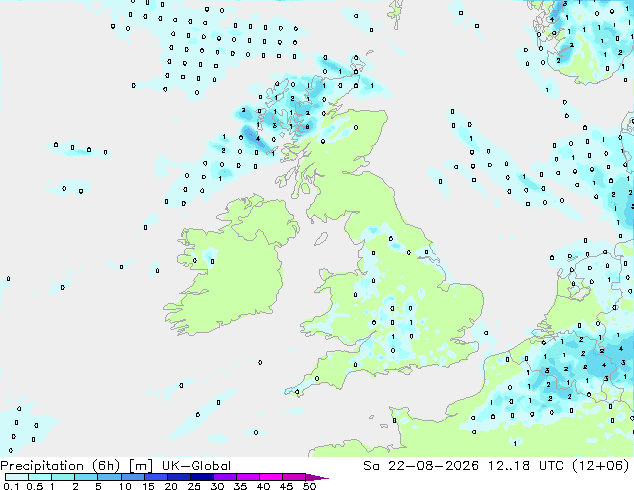Click the 1–2 legend color swatch

click(63, 477)
